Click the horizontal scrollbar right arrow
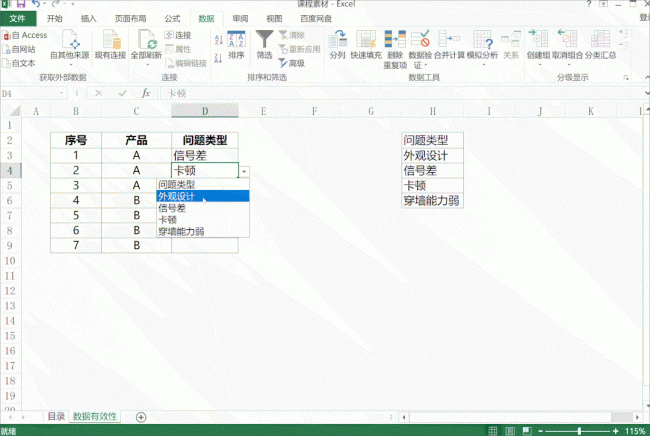Screen dimensions: 650x436 tap(638, 417)
